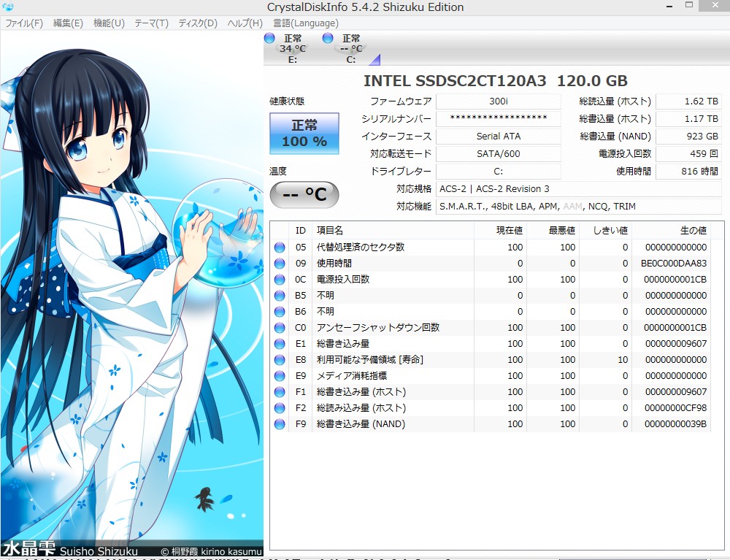Click the masked serial number field
The image size is (730, 560).
[498, 119]
